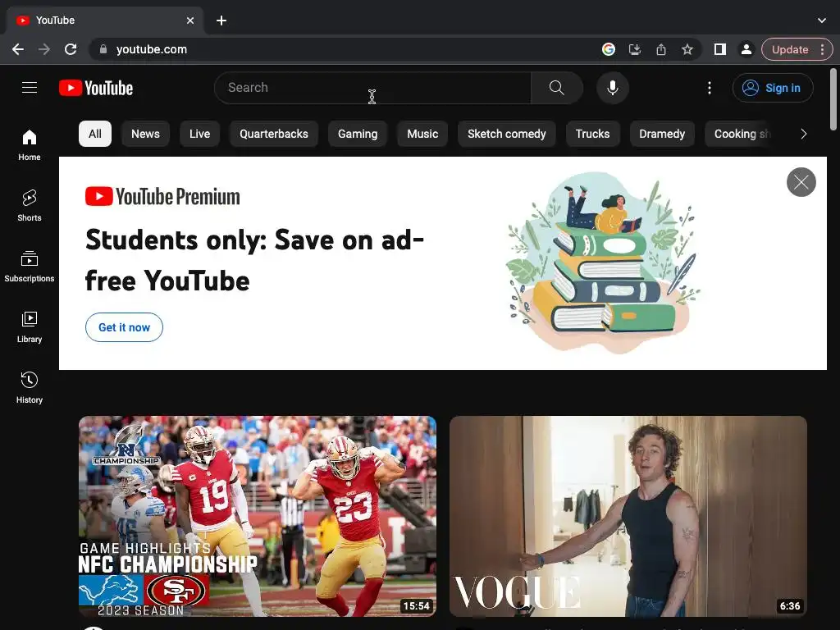The width and height of the screenshot is (840, 630).
Task: Open the hamburger guide menu
Action: [30, 87]
